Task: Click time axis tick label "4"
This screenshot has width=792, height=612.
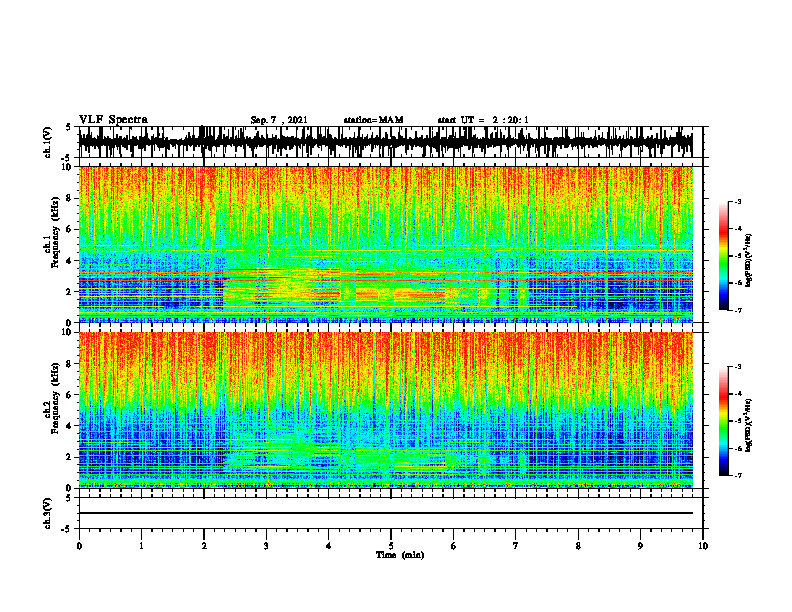Action: pos(329,546)
